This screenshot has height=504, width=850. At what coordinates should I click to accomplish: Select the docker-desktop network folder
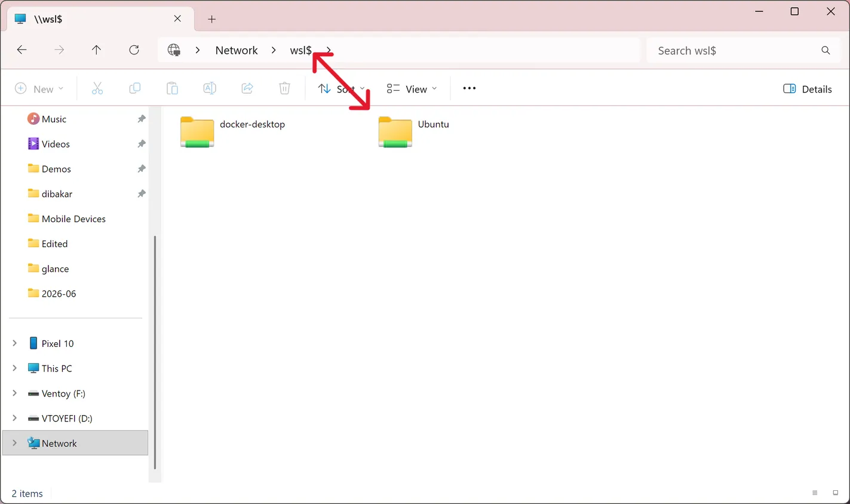[x=233, y=131]
